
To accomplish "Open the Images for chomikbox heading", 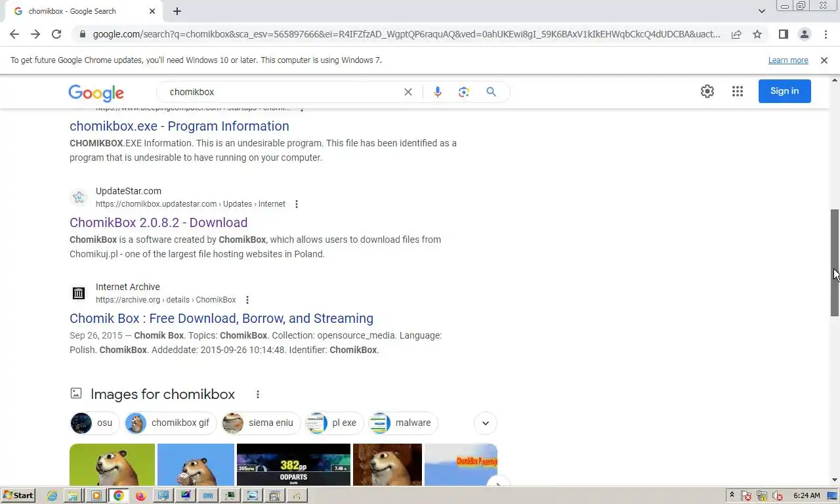I will click(163, 394).
